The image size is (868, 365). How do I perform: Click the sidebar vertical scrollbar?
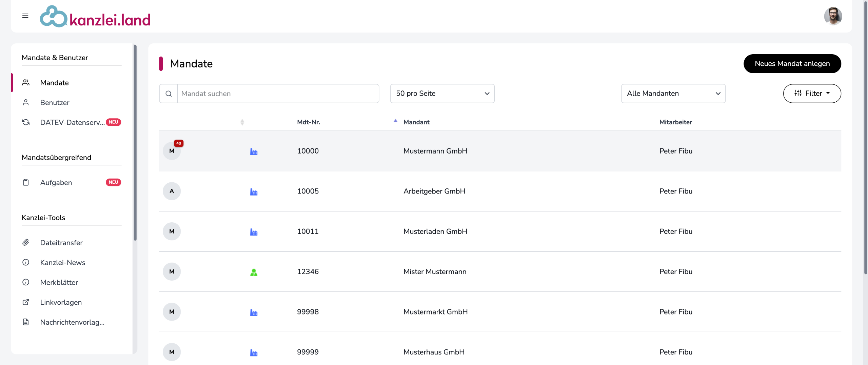pos(135,142)
